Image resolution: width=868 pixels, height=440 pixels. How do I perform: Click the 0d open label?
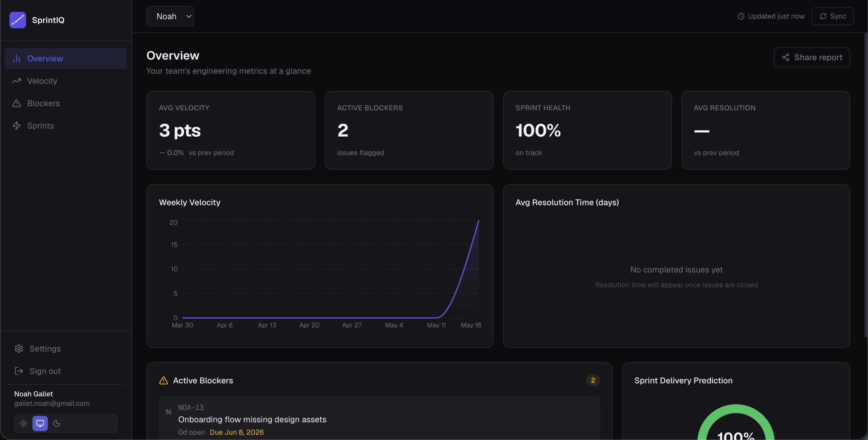[x=191, y=432]
